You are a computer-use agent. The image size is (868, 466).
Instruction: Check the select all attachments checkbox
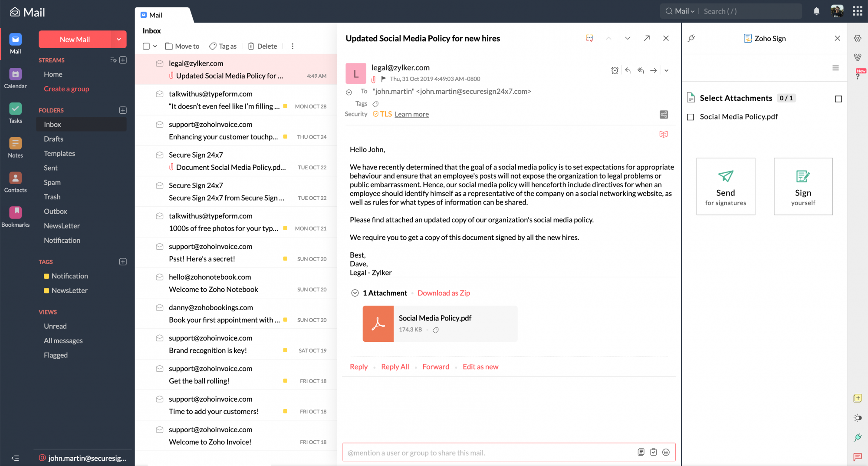(x=838, y=99)
